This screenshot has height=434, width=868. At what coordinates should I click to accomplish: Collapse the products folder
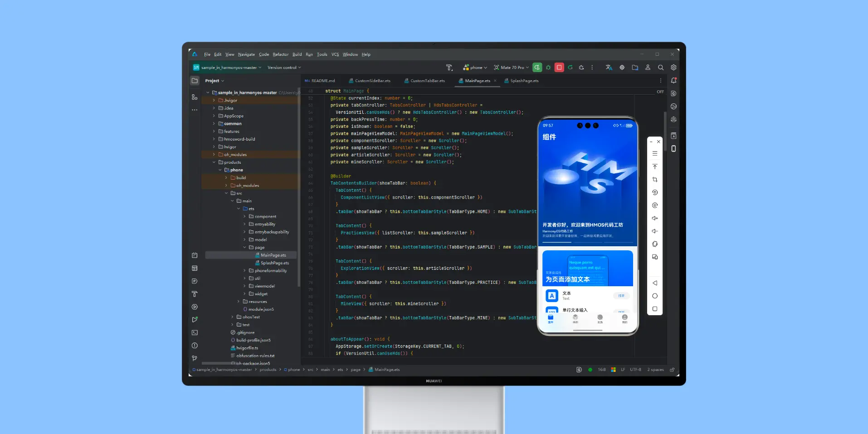tap(214, 162)
